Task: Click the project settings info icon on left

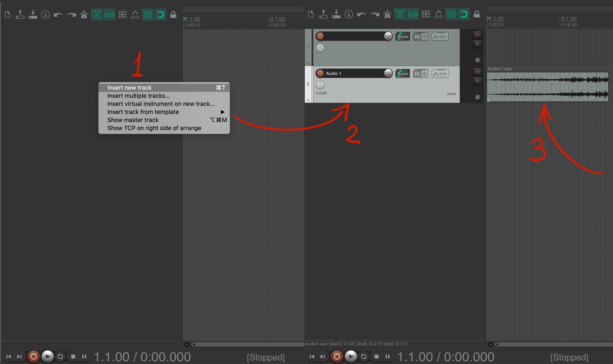Action: point(45,14)
